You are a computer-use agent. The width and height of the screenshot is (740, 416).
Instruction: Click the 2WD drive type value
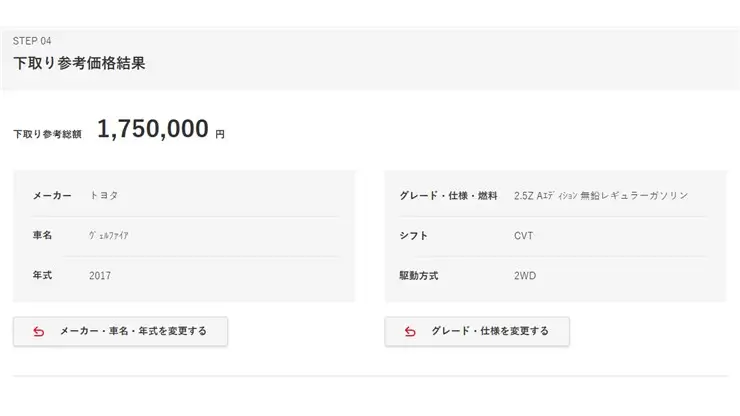coord(525,276)
